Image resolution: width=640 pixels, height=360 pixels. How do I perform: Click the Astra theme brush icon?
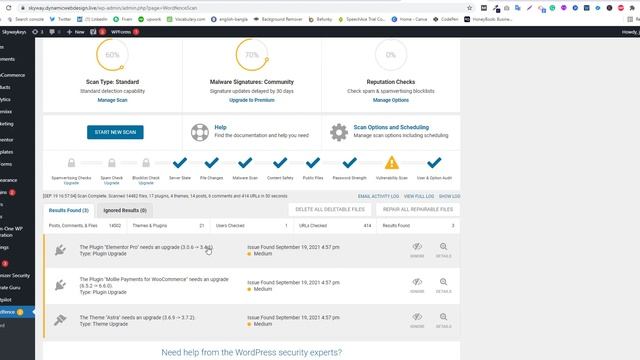[60, 320]
